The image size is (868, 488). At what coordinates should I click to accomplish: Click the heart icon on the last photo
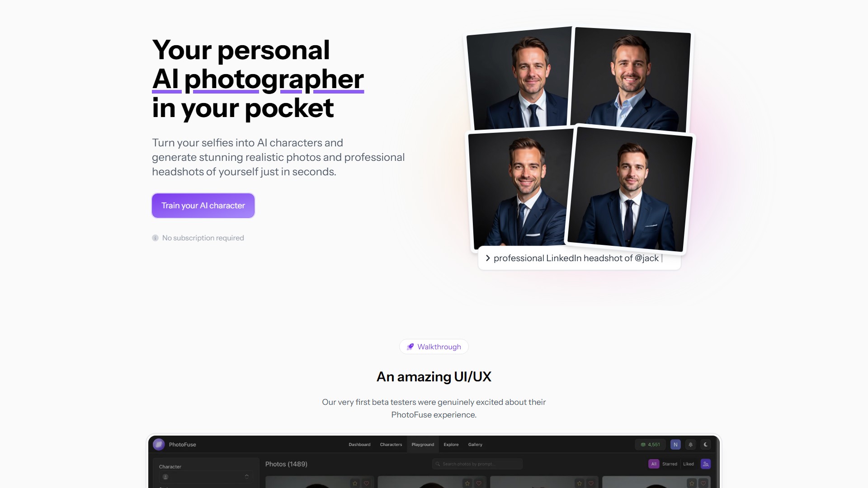pyautogui.click(x=703, y=483)
